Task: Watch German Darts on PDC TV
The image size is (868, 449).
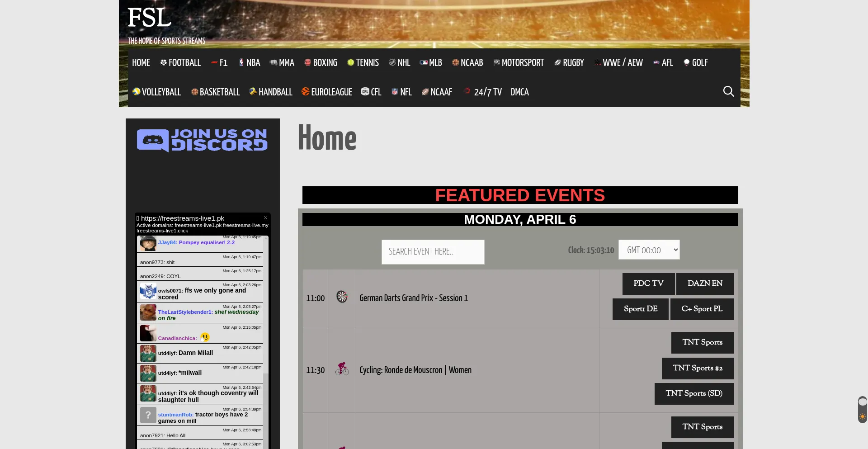Action: (648, 284)
